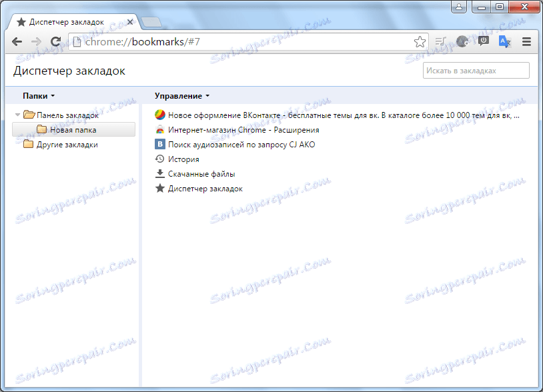
Task: Click the Новая папка folder icon
Action: (42, 129)
